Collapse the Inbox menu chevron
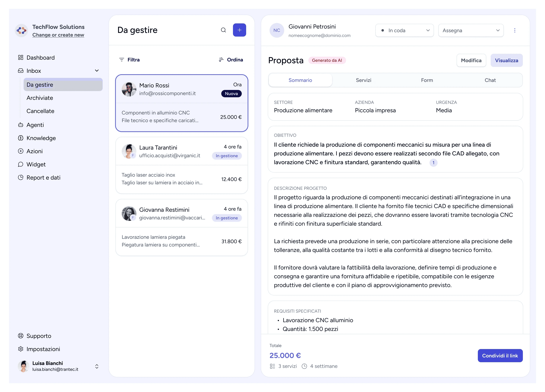 click(97, 71)
